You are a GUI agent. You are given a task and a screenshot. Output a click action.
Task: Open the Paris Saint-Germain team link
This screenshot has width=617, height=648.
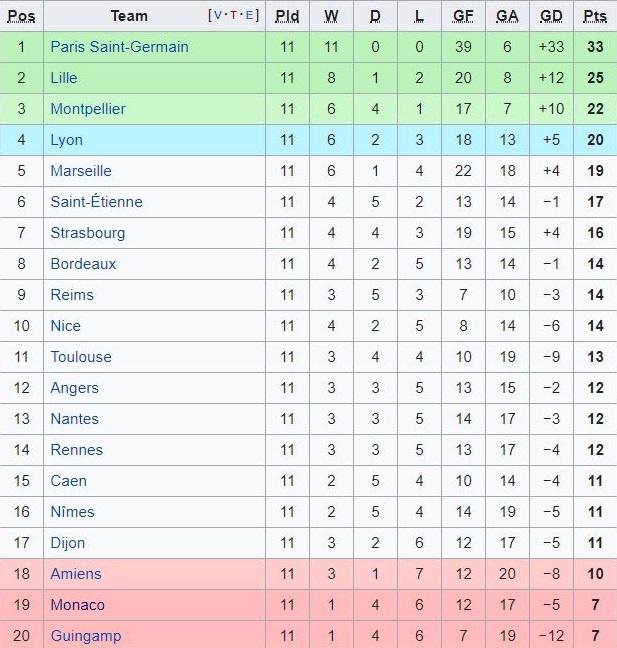(119, 47)
